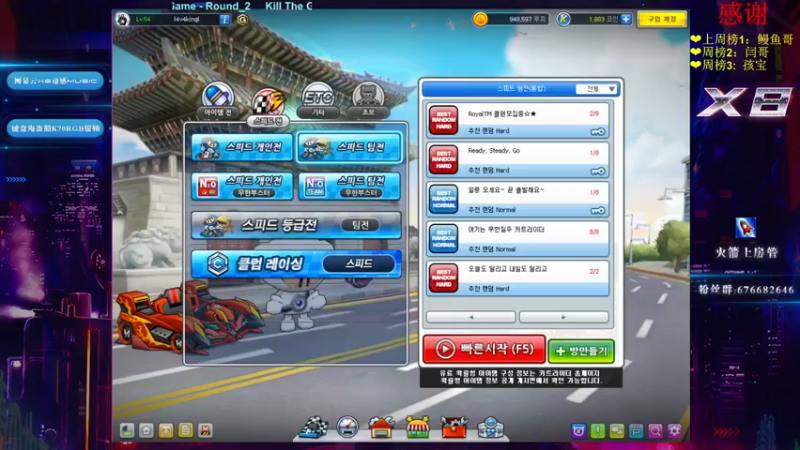Screen dimensions: 800x450
Task: Toggle the 스피드 pill in 클럽 레이싱
Action: (x=359, y=264)
